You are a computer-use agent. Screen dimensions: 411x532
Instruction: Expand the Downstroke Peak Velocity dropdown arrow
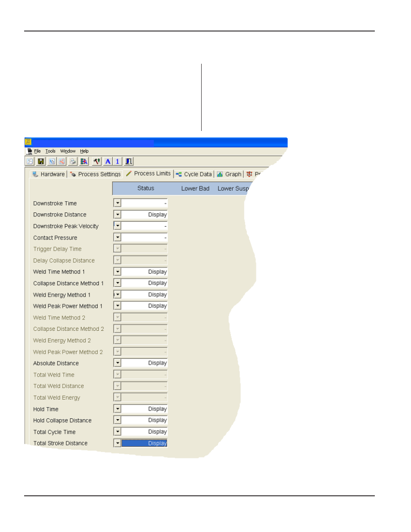point(117,226)
